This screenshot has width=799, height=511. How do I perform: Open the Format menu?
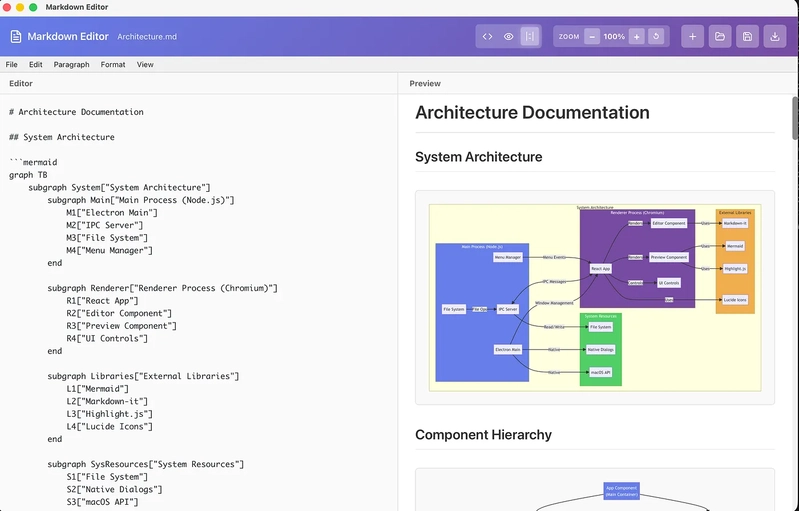[113, 65]
